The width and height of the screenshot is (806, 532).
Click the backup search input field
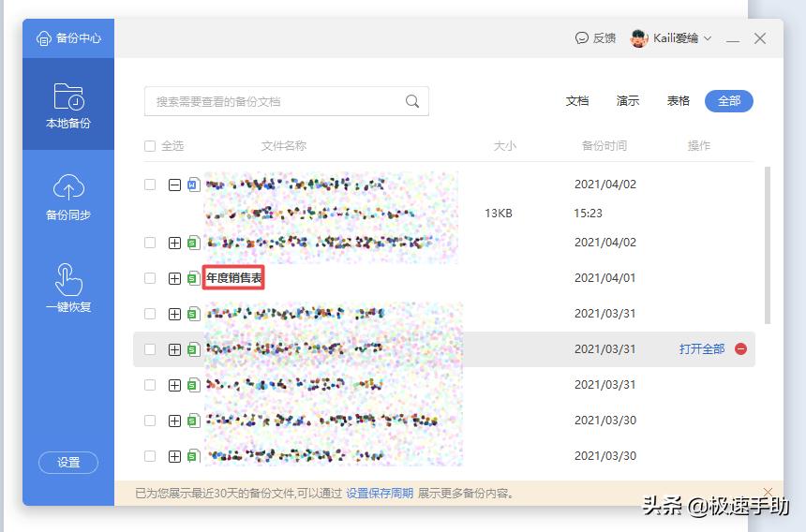[x=286, y=101]
